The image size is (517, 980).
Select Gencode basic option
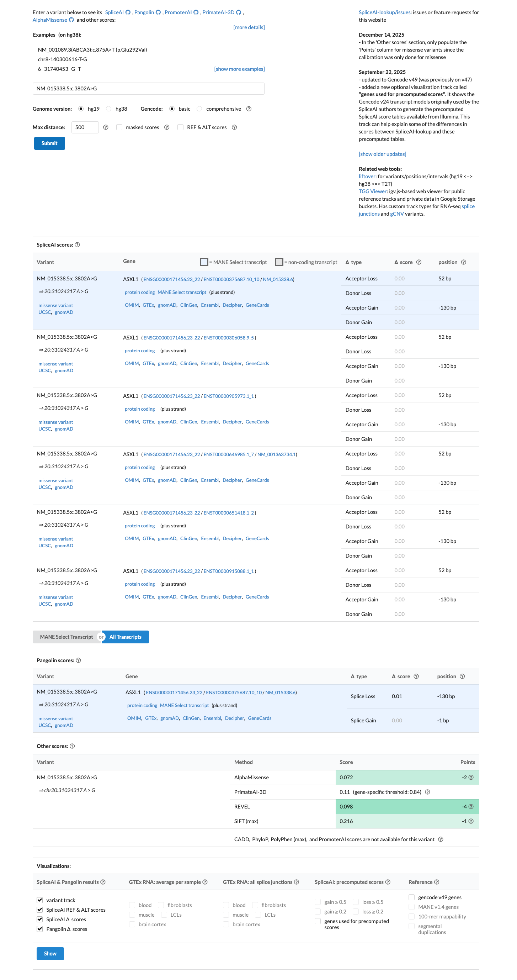172,109
